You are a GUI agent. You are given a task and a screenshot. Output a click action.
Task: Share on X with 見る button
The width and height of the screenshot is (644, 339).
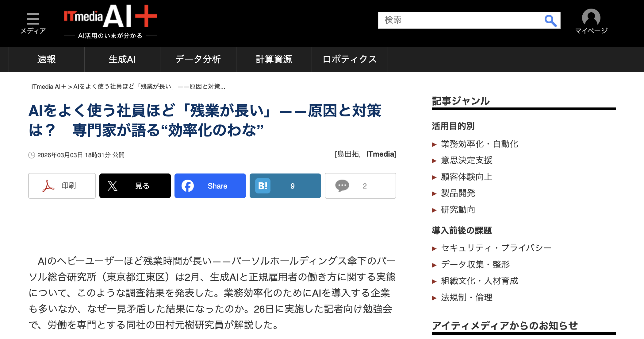pos(135,186)
